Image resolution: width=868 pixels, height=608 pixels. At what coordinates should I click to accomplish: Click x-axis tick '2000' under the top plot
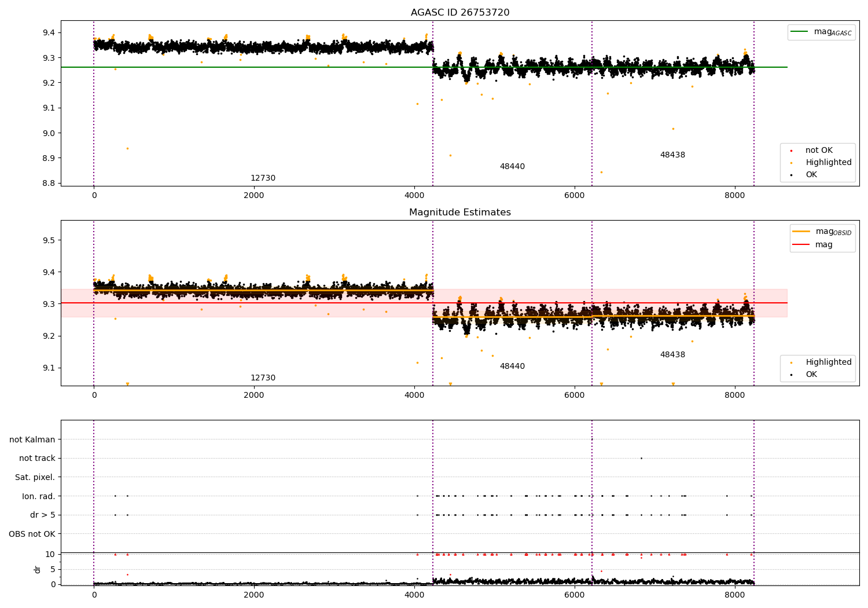click(254, 196)
